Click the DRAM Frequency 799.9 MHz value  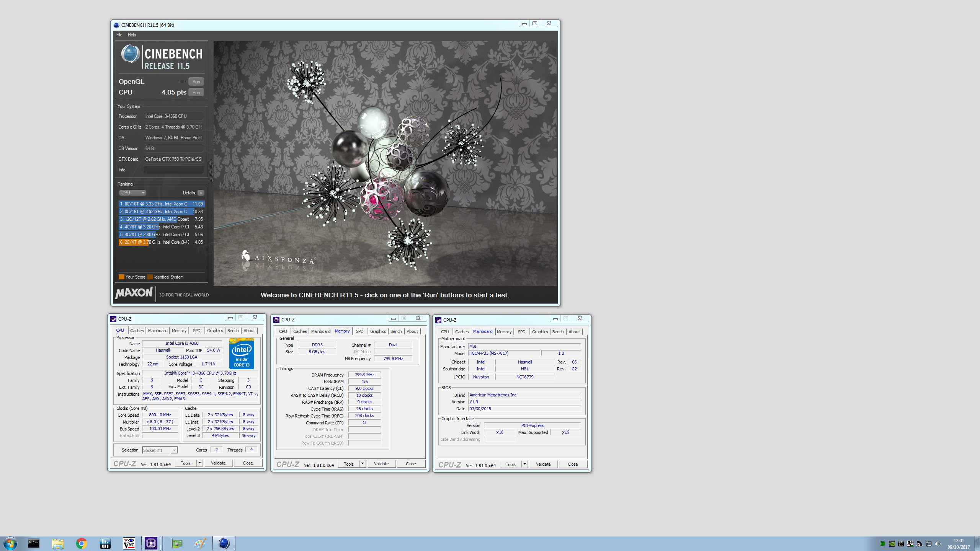(364, 375)
